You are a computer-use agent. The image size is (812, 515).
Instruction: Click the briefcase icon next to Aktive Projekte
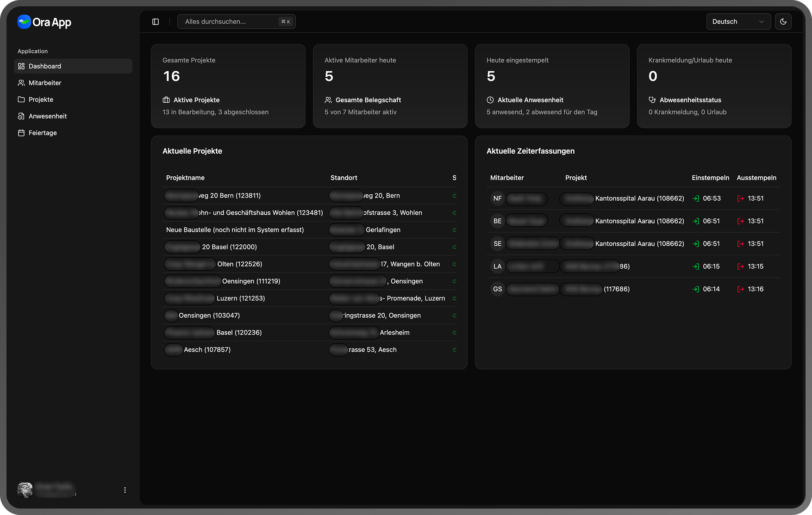(165, 100)
